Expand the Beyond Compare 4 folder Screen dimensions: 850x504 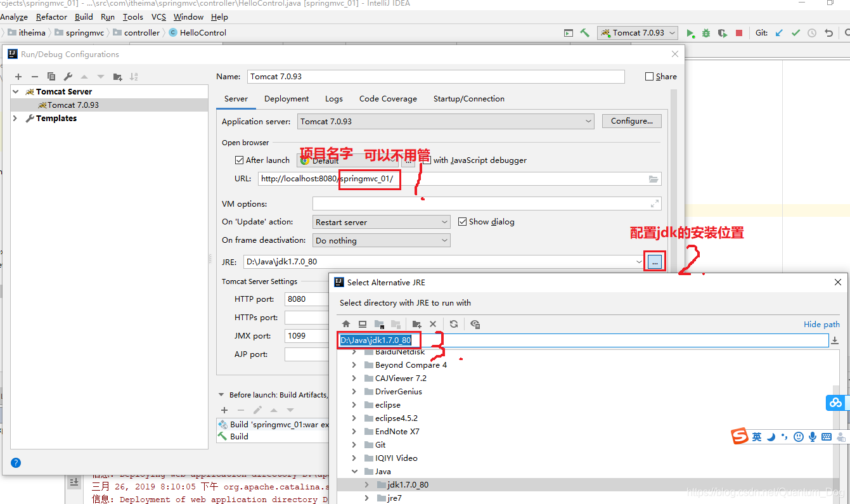[354, 365]
